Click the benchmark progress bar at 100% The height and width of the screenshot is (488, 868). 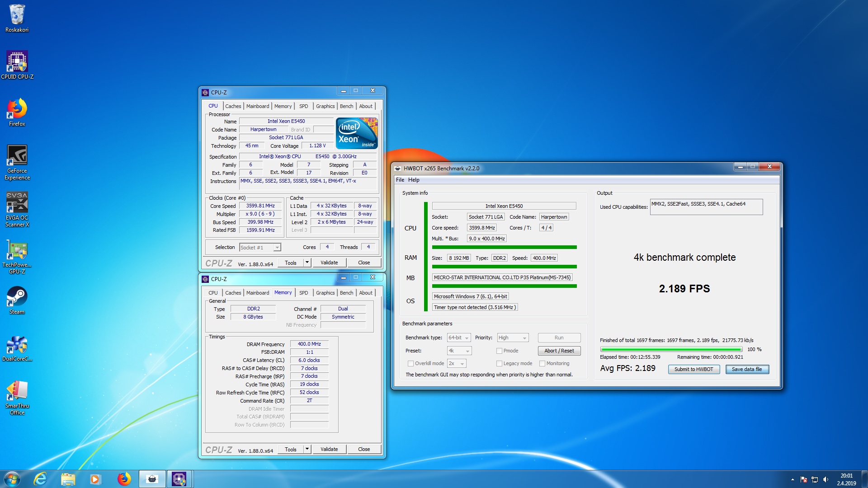tap(671, 349)
